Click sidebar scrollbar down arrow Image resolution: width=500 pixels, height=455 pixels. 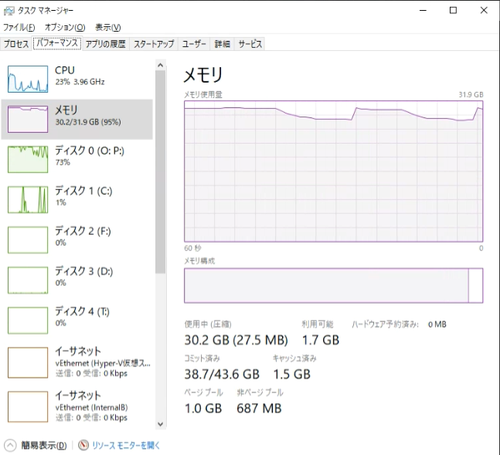tap(160, 424)
